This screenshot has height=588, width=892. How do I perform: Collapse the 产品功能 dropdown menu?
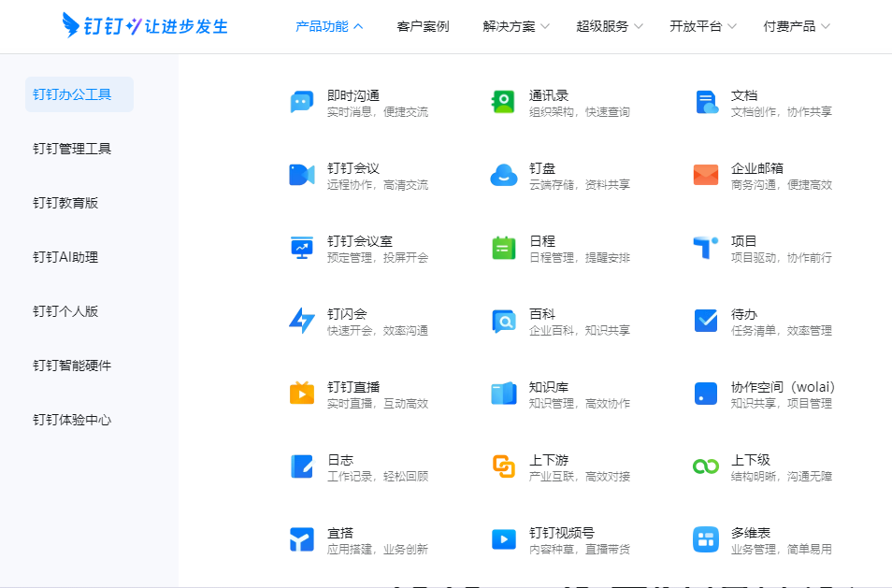point(329,26)
